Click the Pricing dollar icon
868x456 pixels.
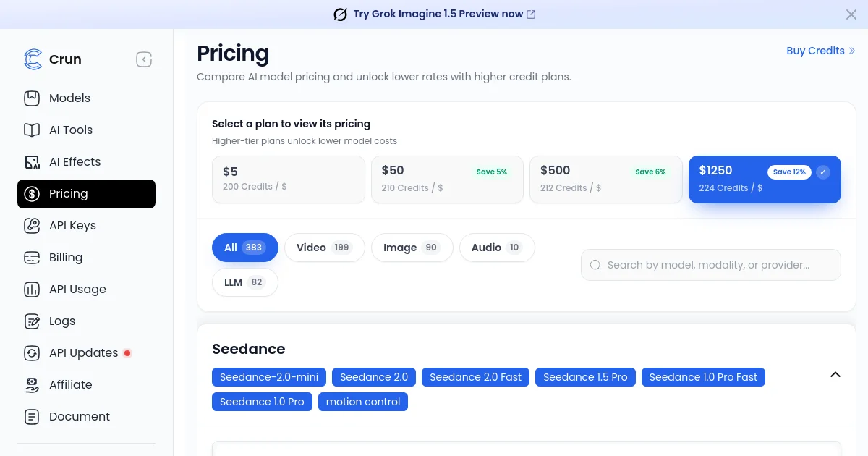click(32, 193)
